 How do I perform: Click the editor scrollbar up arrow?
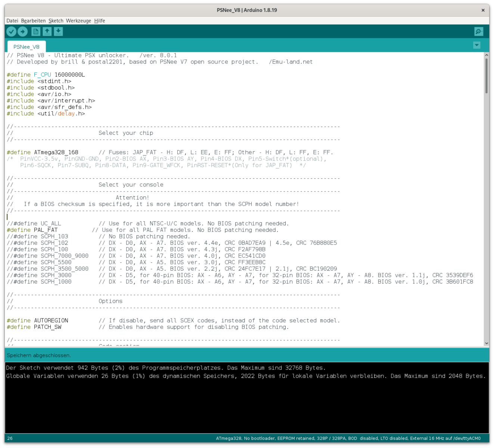coord(487,55)
